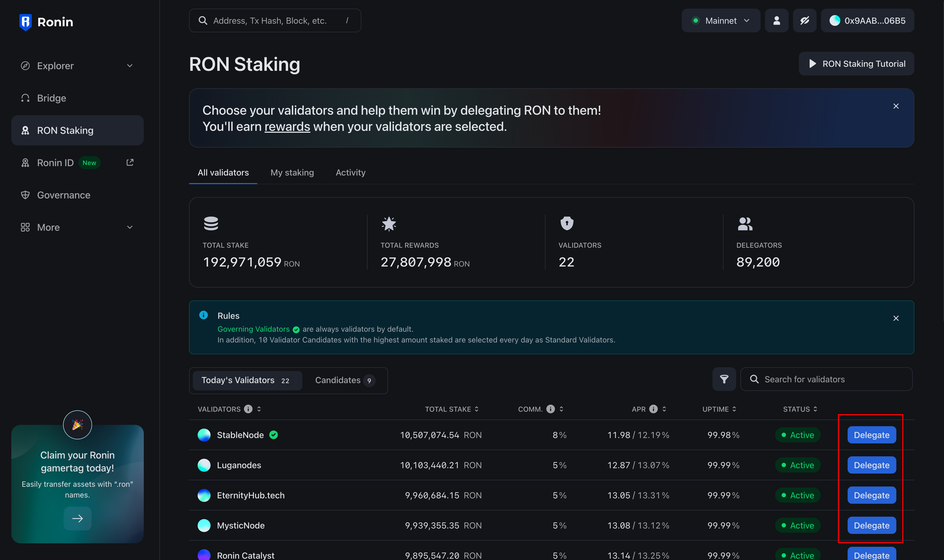Dismiss the validators promo banner
Screen dimensions: 944x560
[896, 106]
